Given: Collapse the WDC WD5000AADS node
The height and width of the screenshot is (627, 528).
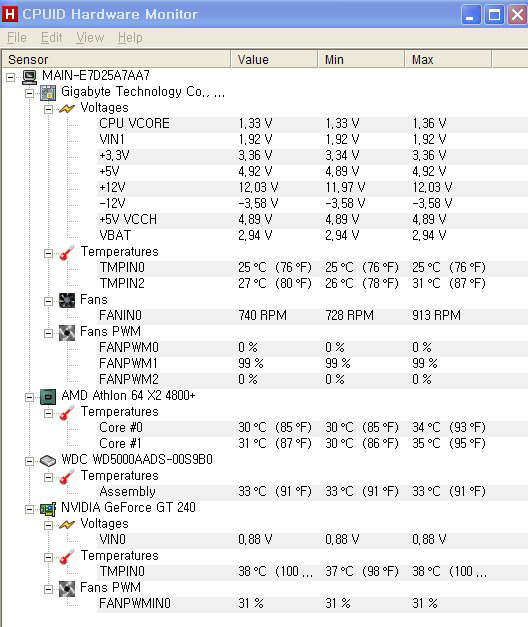Looking at the screenshot, I should 29,461.
